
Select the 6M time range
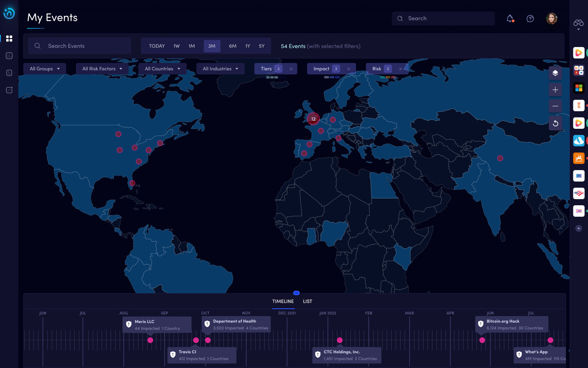(233, 46)
